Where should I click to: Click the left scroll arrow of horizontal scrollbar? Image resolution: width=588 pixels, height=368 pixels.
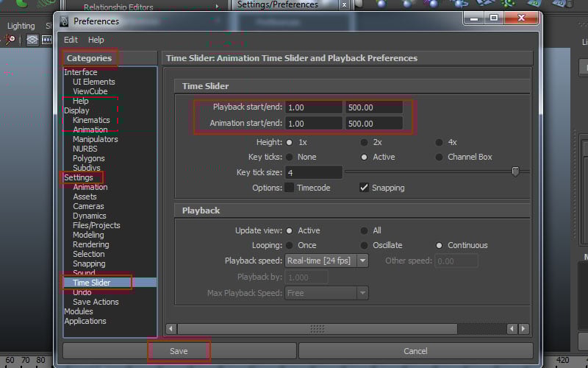coord(171,329)
